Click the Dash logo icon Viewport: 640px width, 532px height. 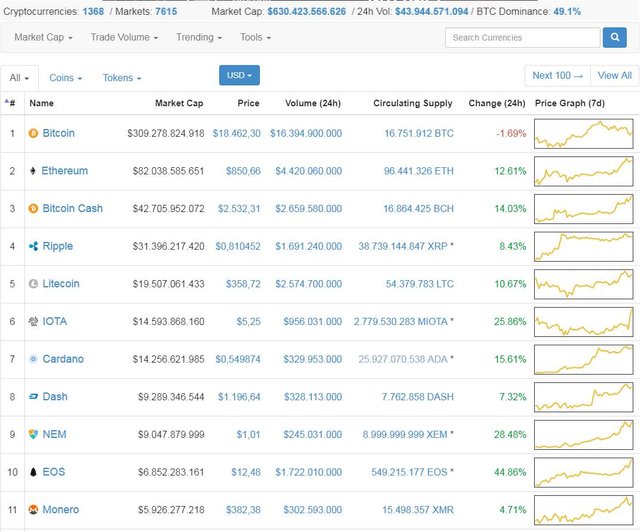33,396
